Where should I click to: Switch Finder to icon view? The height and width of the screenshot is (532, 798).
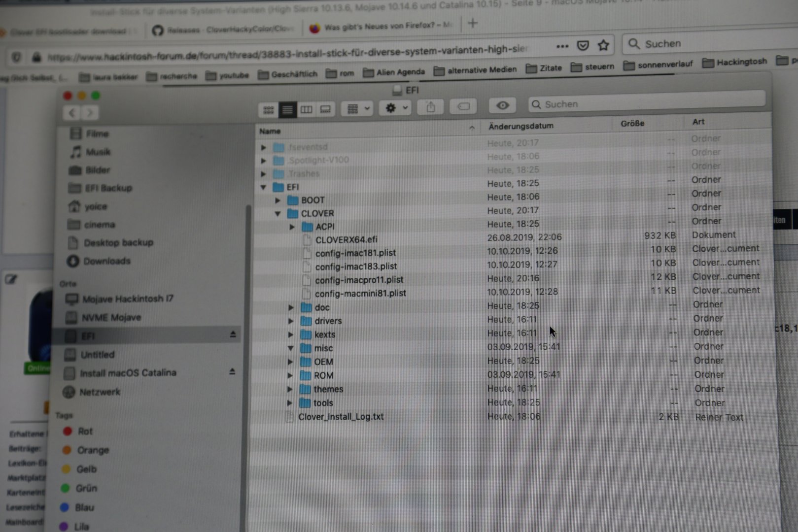click(x=268, y=109)
